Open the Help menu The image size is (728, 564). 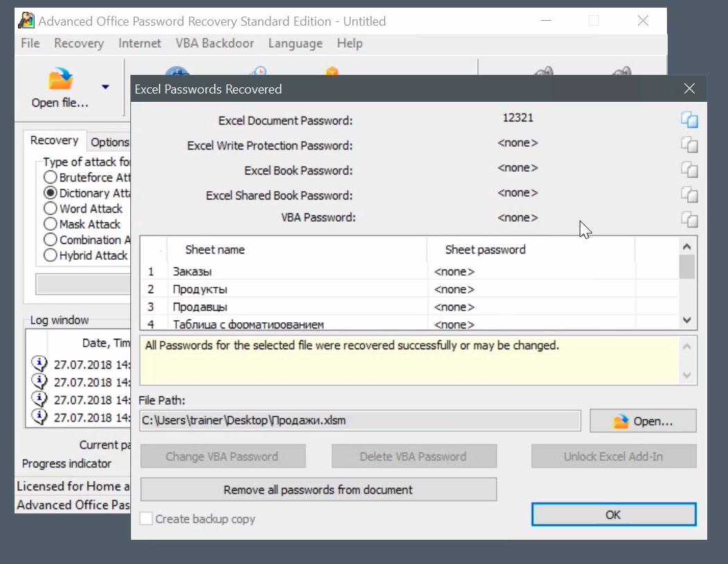click(x=349, y=43)
